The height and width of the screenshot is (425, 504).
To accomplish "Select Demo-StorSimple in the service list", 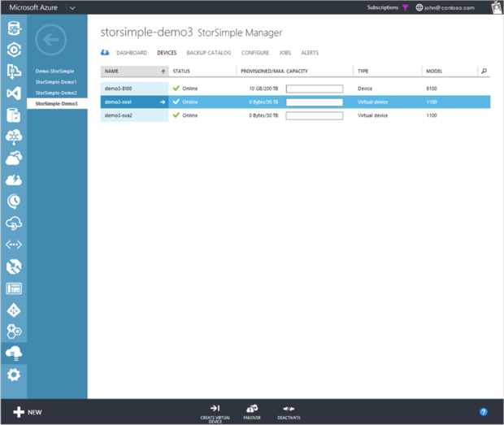I will 54,71.
